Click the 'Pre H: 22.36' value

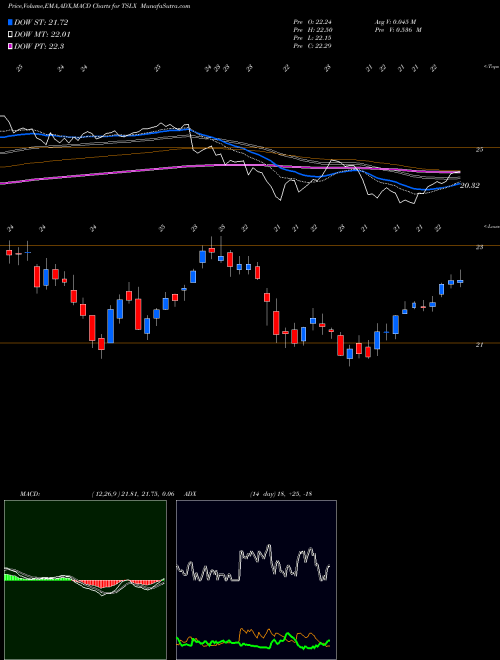[312, 30]
